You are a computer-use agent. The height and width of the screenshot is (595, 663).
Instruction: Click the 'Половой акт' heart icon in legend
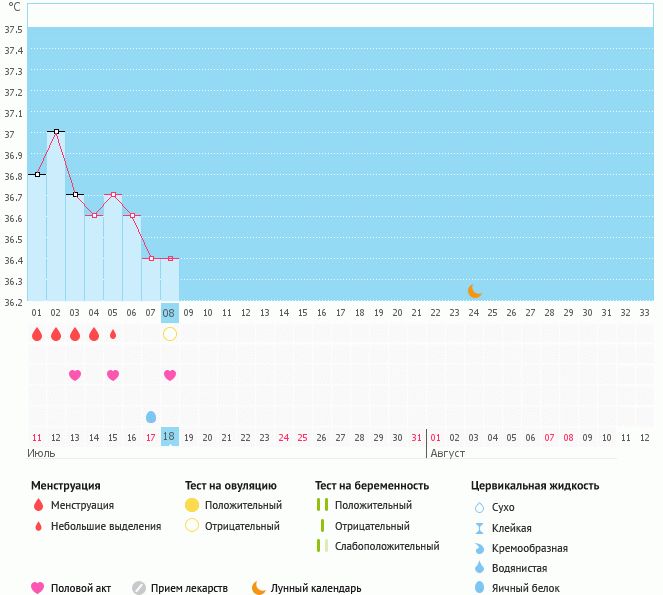(38, 588)
